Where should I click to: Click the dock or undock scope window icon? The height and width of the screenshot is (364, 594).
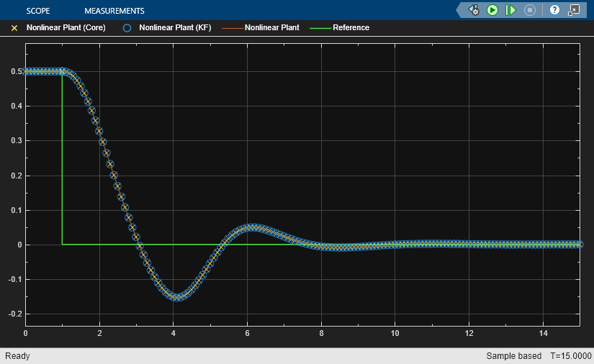point(574,10)
